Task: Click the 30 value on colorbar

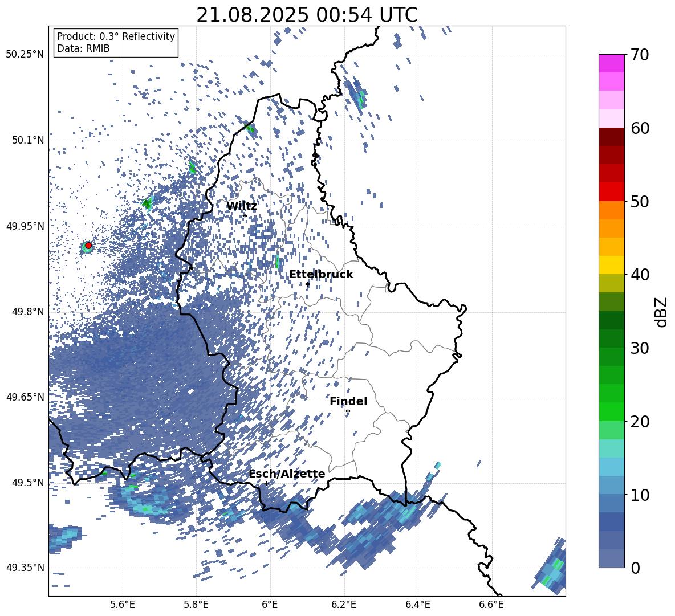Action: [x=640, y=348]
